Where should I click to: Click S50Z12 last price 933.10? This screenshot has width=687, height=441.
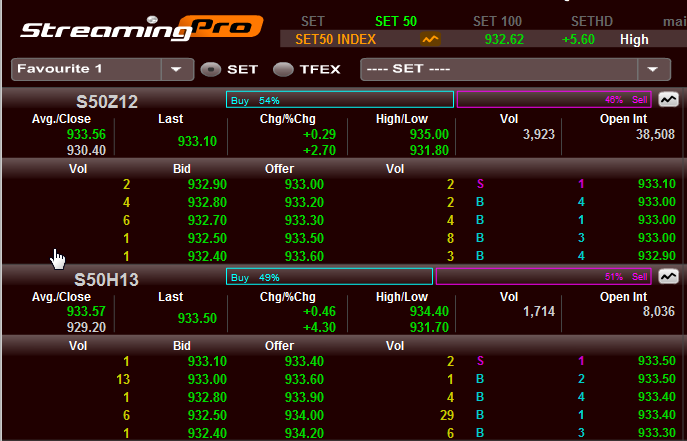tap(197, 141)
